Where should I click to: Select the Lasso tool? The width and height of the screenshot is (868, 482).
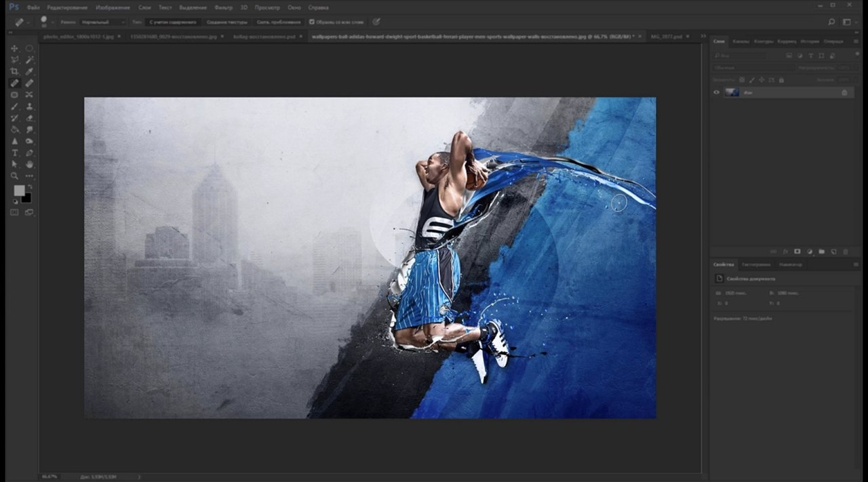pos(14,60)
